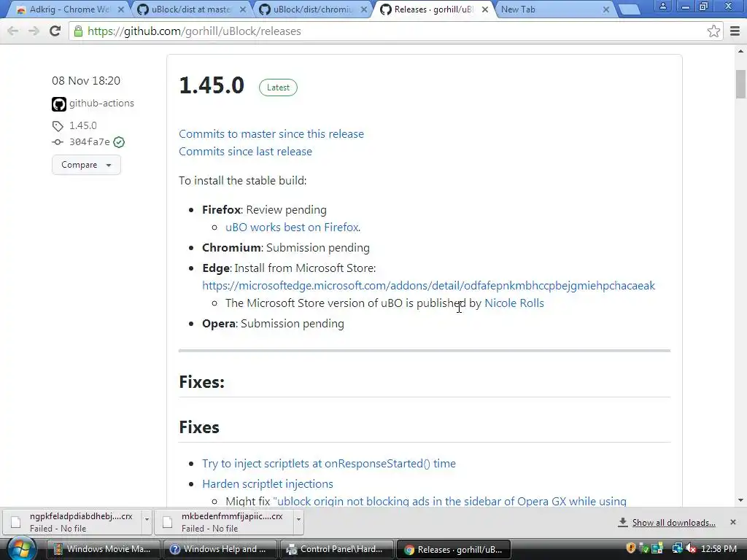Image resolution: width=747 pixels, height=560 pixels.
Task: Click the browser back arrow
Action: tap(13, 31)
